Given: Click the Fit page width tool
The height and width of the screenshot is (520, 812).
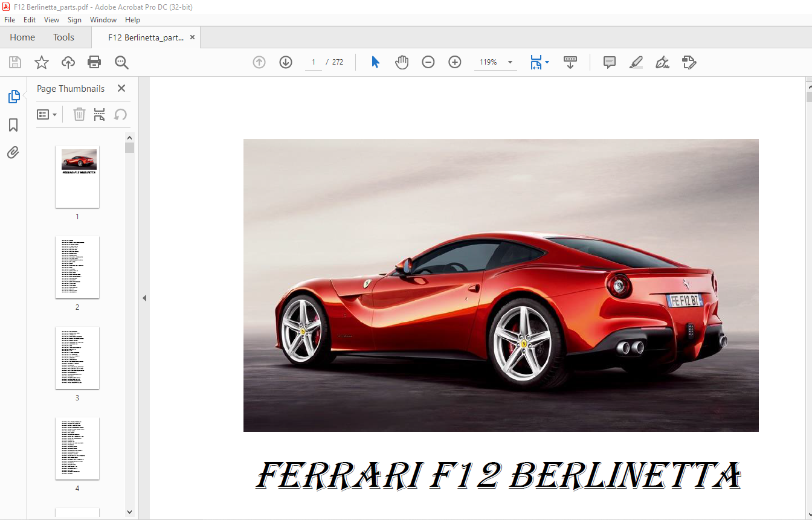Looking at the screenshot, I should [536, 62].
